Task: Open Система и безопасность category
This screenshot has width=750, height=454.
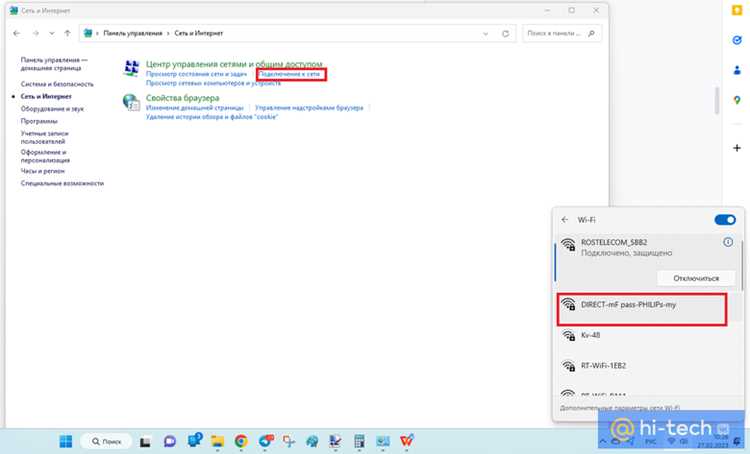Action: [x=57, y=84]
